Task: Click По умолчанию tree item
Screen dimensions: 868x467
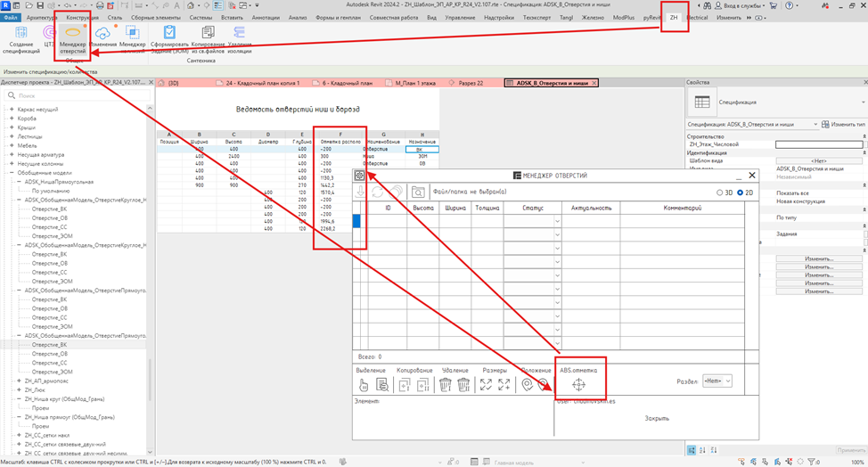Action: (51, 191)
